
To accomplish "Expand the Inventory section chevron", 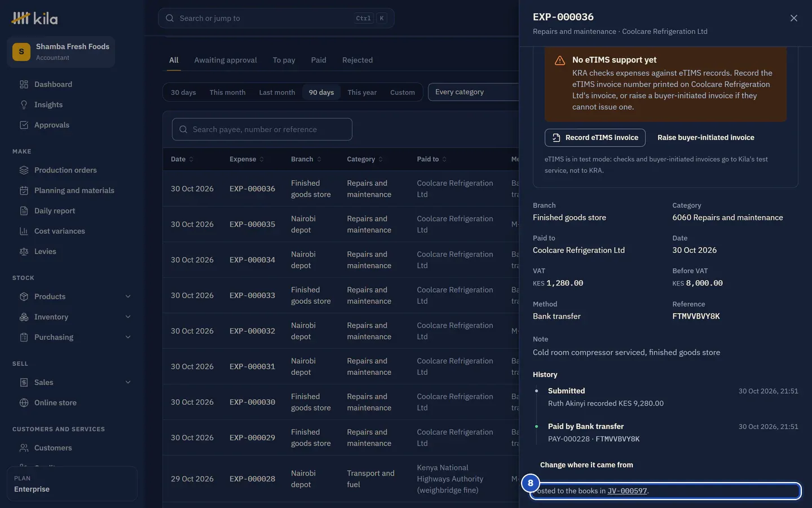I will point(128,317).
